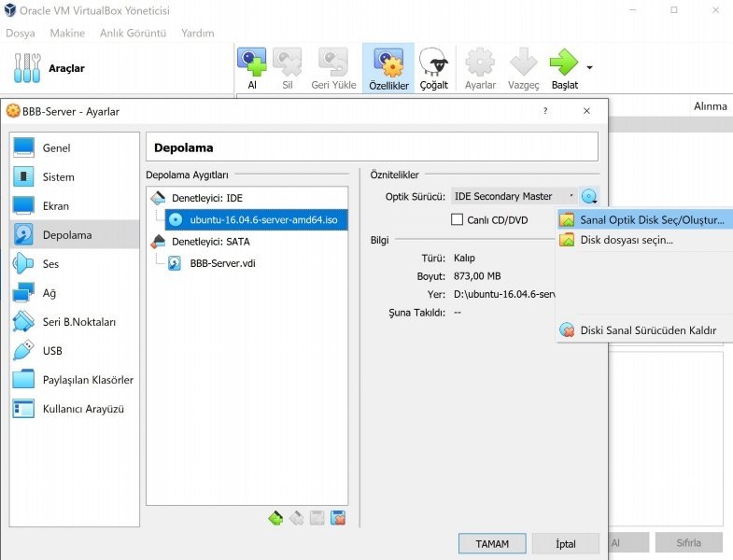
Task: Click the optical disk chooser icon
Action: click(x=589, y=196)
